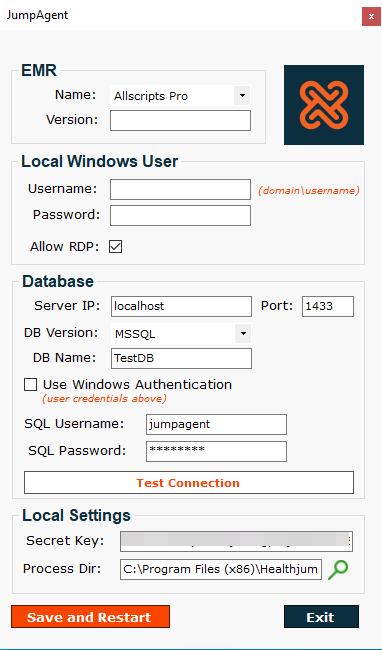Click the Process Dir path field

[x=221, y=570]
